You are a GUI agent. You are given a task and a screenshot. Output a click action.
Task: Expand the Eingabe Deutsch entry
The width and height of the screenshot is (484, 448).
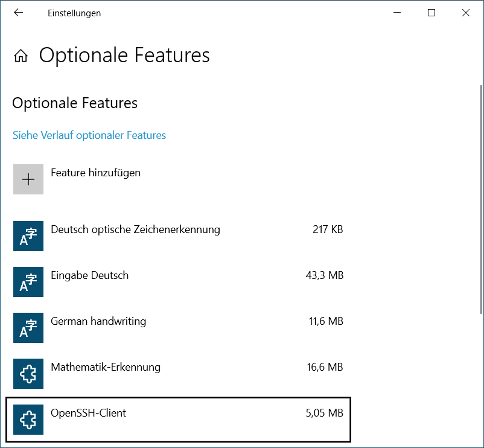click(179, 282)
